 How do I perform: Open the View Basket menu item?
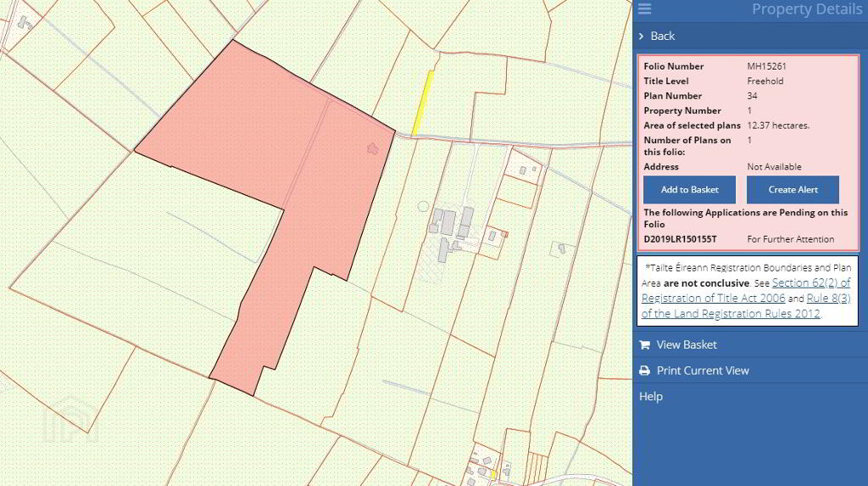point(686,344)
